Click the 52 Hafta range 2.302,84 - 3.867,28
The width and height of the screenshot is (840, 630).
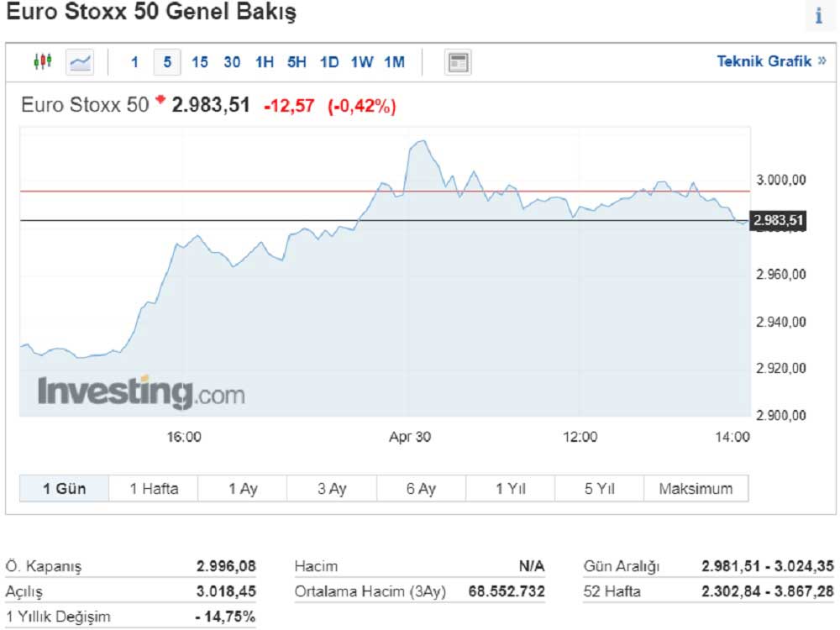click(x=768, y=591)
